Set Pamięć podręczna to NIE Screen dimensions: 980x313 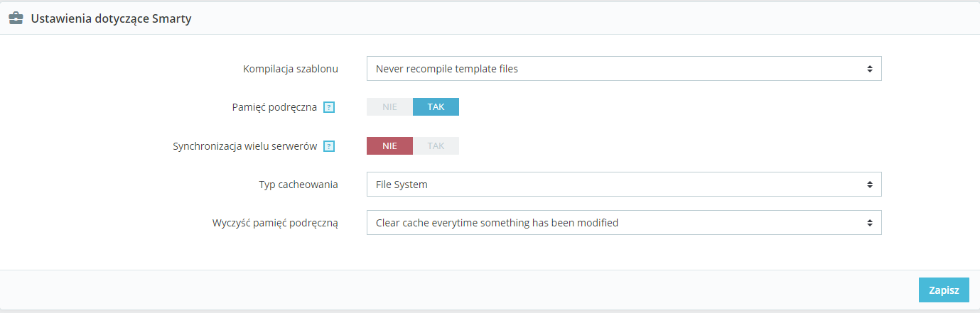[389, 107]
